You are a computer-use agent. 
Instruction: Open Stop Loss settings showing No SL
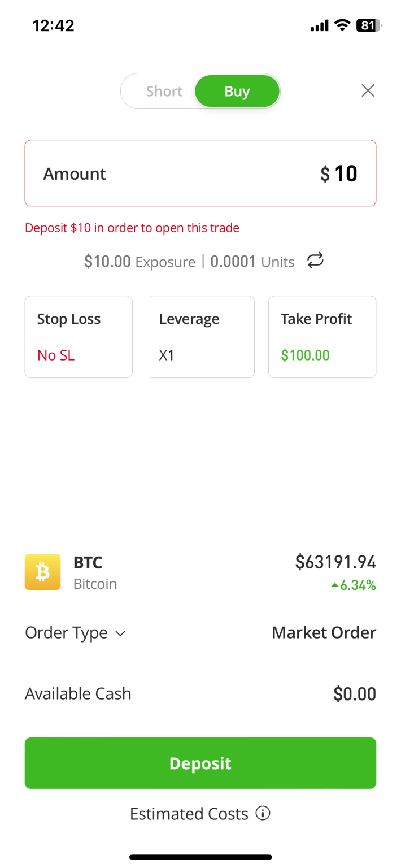(78, 336)
